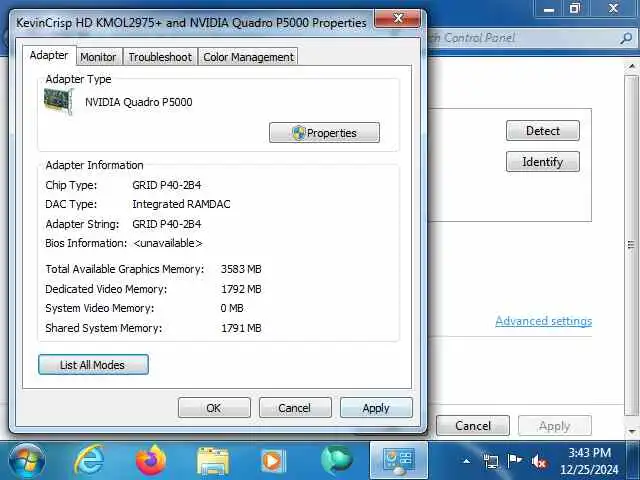Switch to the Adapter tab
640x480 pixels.
pyautogui.click(x=49, y=56)
